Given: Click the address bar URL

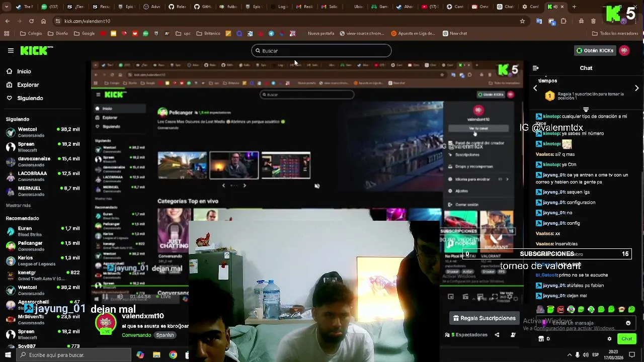Looking at the screenshot, I should [87, 21].
